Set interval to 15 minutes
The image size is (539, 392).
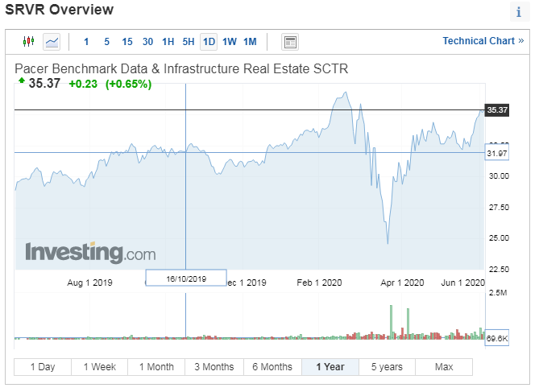pyautogui.click(x=127, y=42)
